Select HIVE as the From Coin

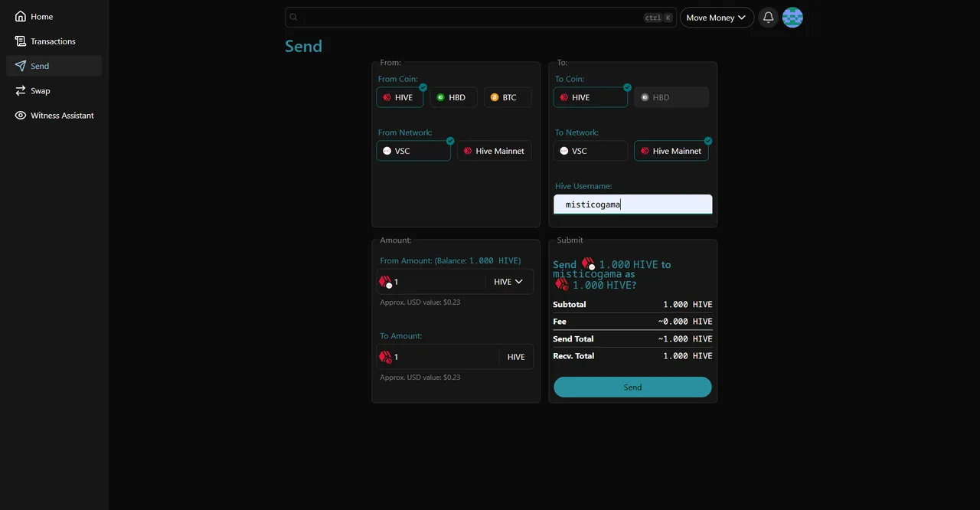[400, 97]
